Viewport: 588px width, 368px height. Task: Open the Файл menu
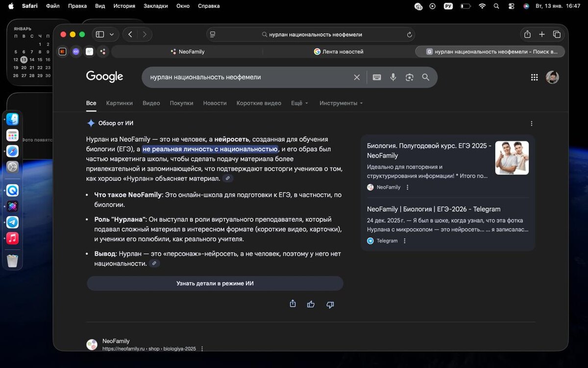(x=53, y=6)
